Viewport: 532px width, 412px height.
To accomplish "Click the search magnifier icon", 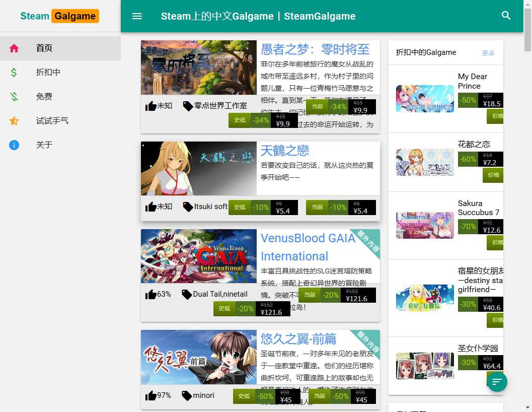I will pos(506,15).
